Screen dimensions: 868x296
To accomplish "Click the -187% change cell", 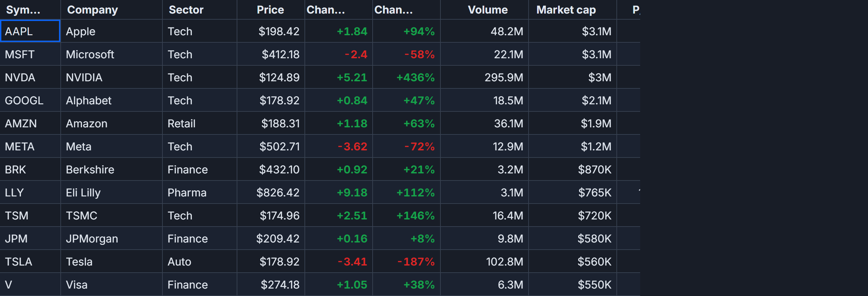I will click(x=407, y=261).
